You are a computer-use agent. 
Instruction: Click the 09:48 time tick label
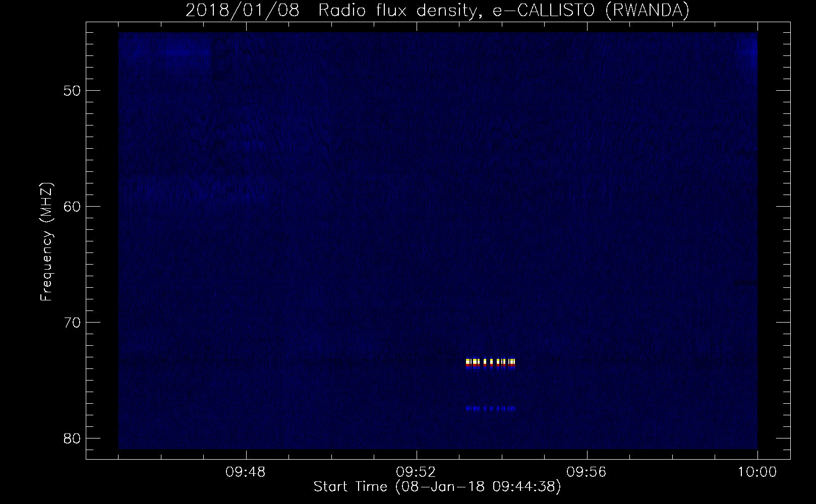coord(246,472)
